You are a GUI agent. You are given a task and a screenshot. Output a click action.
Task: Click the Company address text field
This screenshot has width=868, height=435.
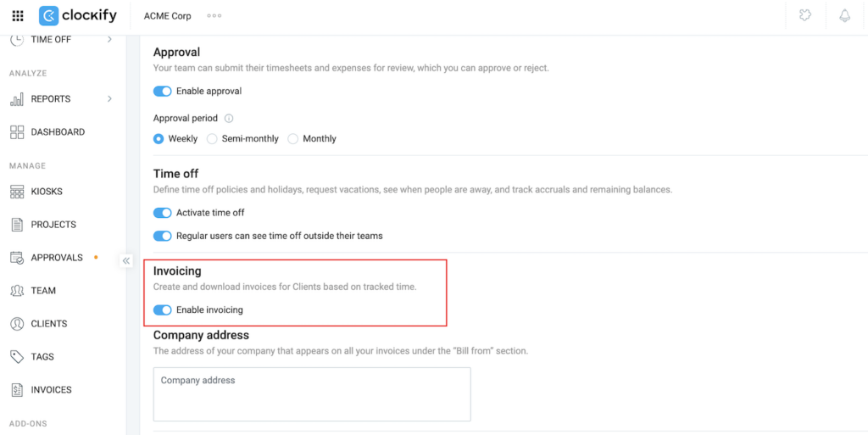(312, 394)
